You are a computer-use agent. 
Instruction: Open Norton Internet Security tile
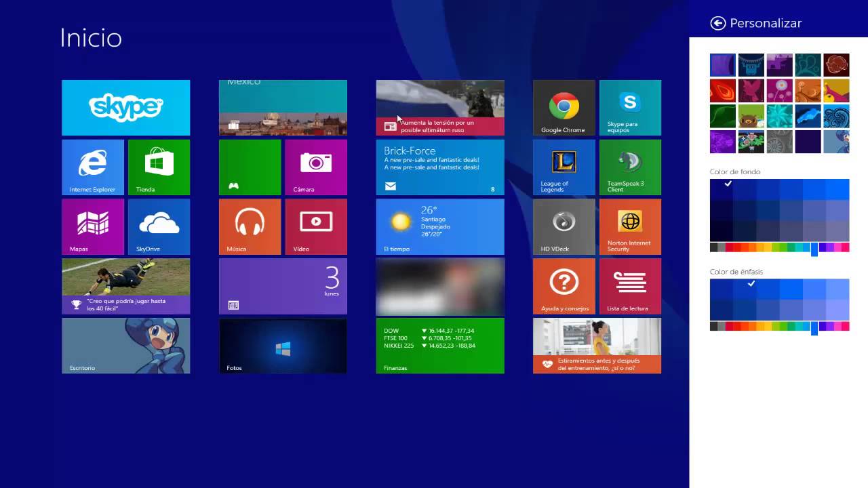(630, 227)
